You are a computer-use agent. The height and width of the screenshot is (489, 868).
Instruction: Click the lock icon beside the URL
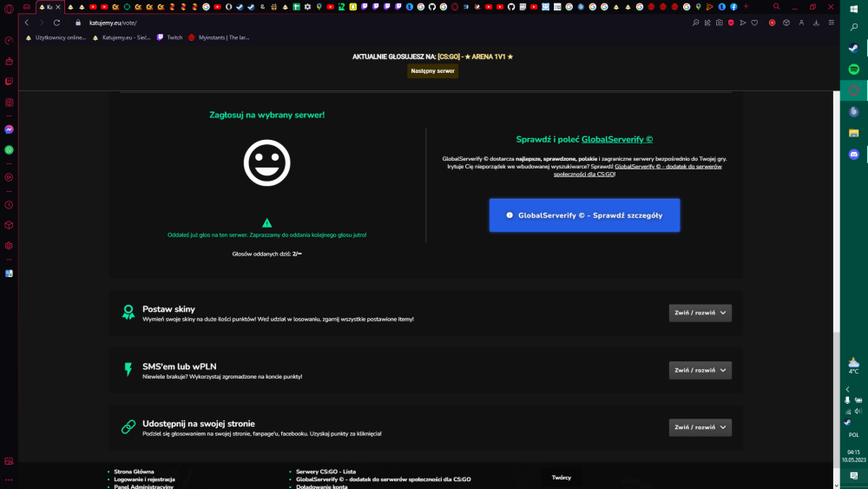[78, 23]
